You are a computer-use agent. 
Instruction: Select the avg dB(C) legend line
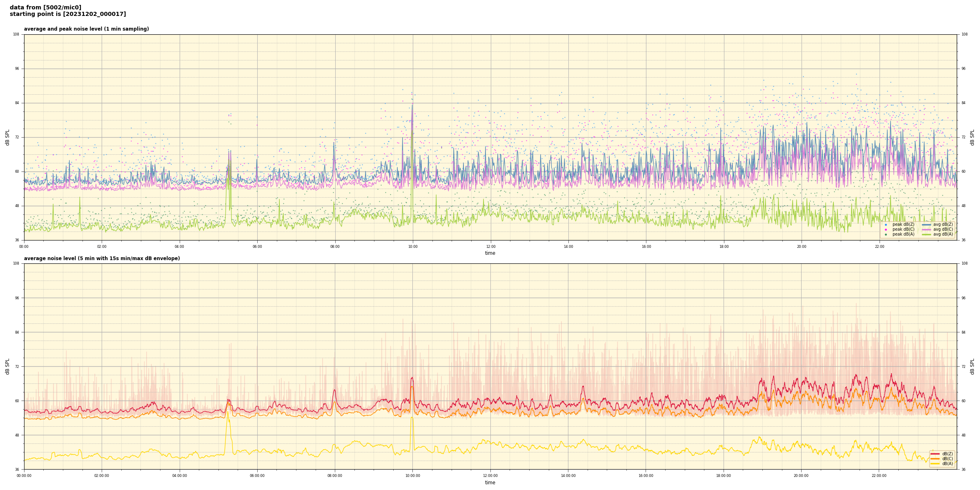click(x=927, y=229)
